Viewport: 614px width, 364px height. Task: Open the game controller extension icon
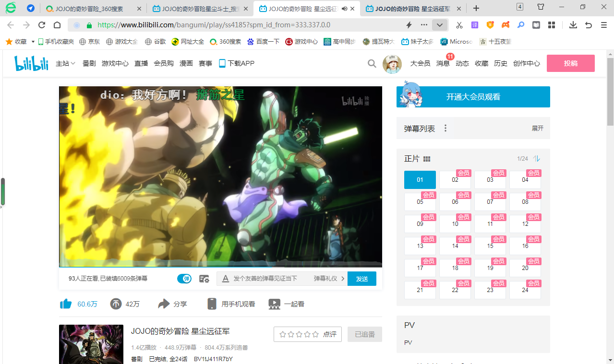tap(506, 25)
